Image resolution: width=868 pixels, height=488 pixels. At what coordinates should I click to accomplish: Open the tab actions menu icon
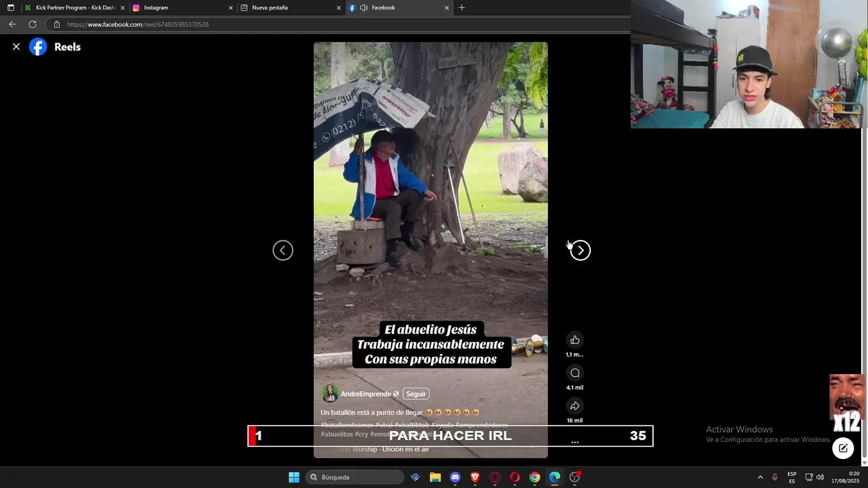10,7
